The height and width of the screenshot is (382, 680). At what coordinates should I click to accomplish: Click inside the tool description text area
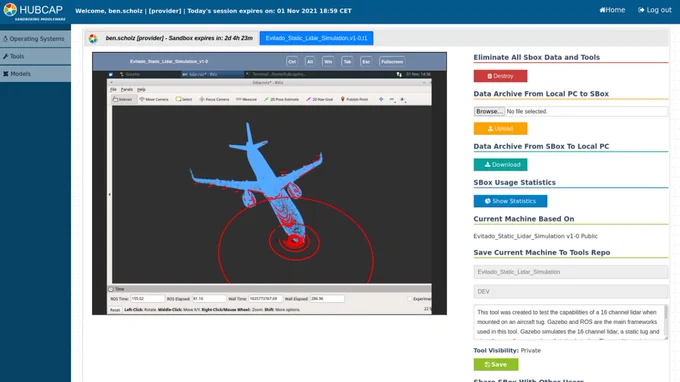(x=568, y=322)
